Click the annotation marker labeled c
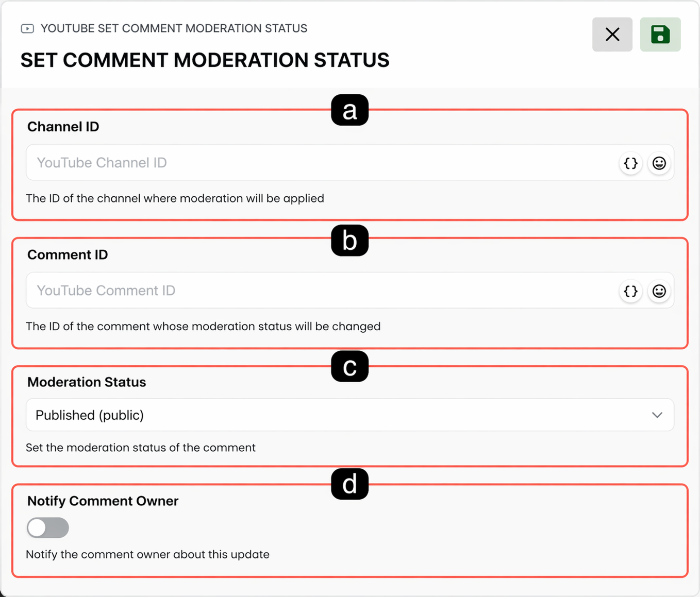This screenshot has height=597, width=700. 350,366
